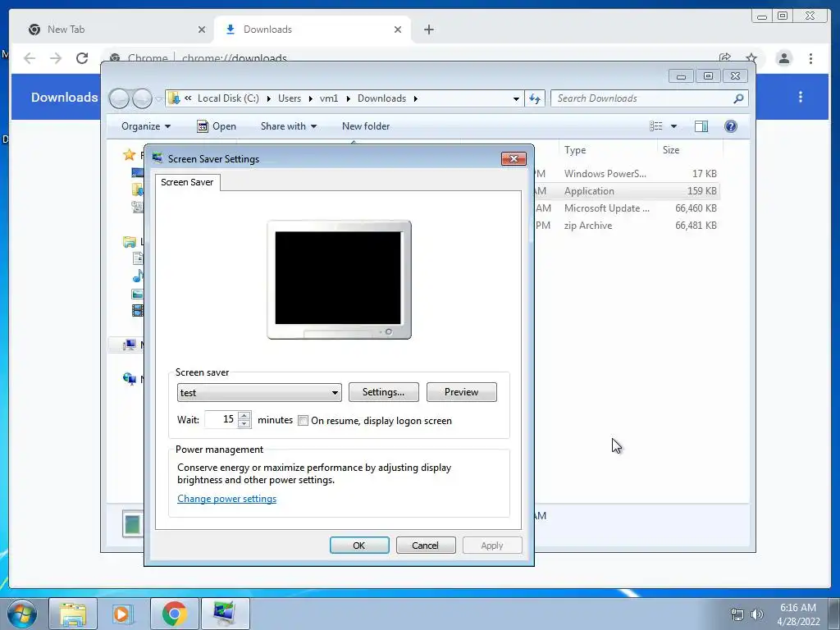Open the Organize menu in Explorer

(146, 126)
